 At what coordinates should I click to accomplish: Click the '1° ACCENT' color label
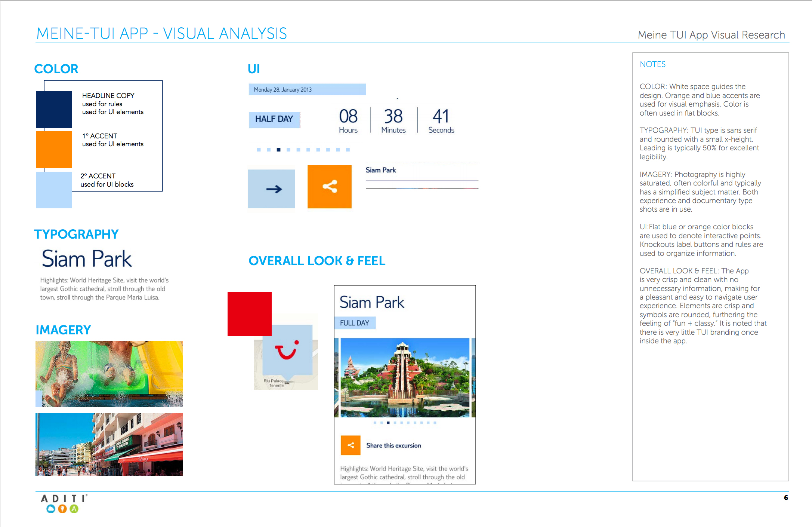[100, 136]
